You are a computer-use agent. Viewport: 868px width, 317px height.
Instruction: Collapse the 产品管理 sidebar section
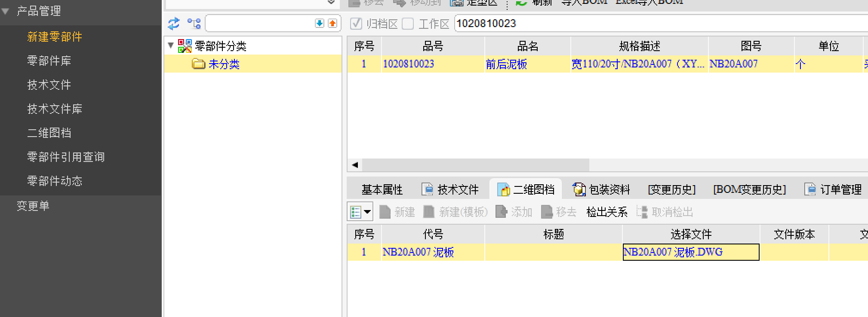pos(6,11)
